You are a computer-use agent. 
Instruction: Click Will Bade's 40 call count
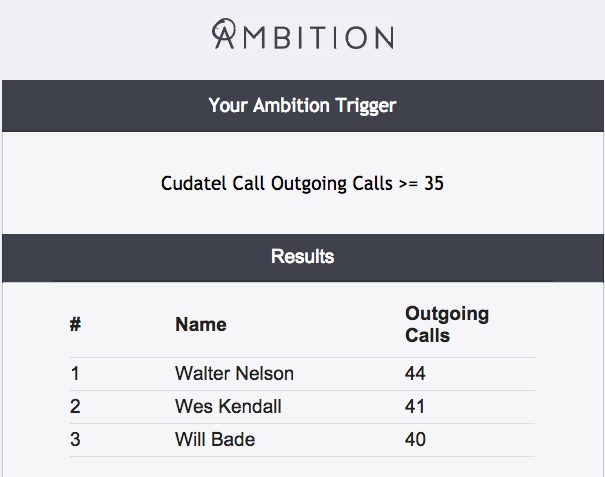coord(415,440)
